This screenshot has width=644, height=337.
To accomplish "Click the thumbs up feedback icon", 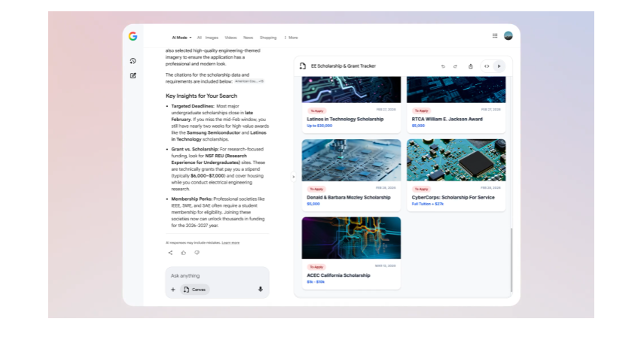I will [183, 253].
